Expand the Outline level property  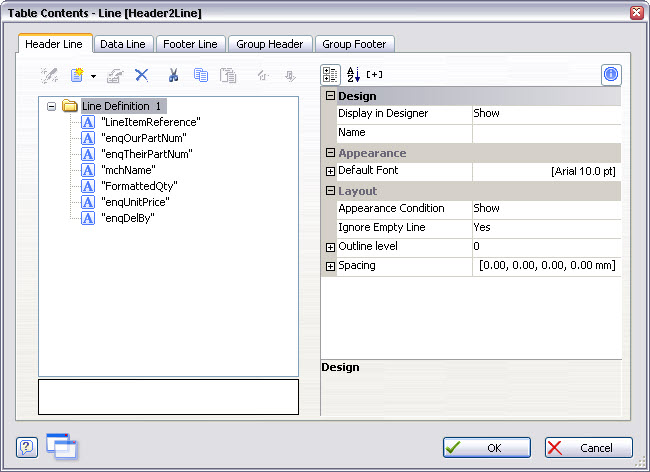330,247
